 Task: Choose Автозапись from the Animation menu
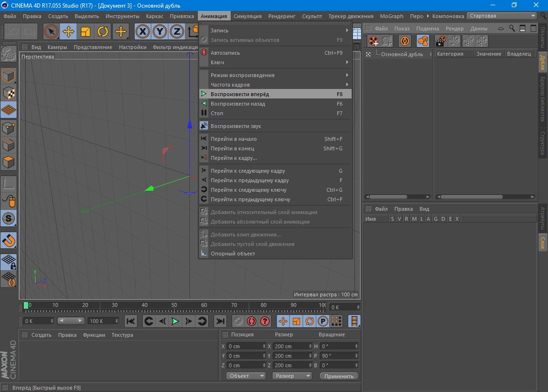click(225, 53)
